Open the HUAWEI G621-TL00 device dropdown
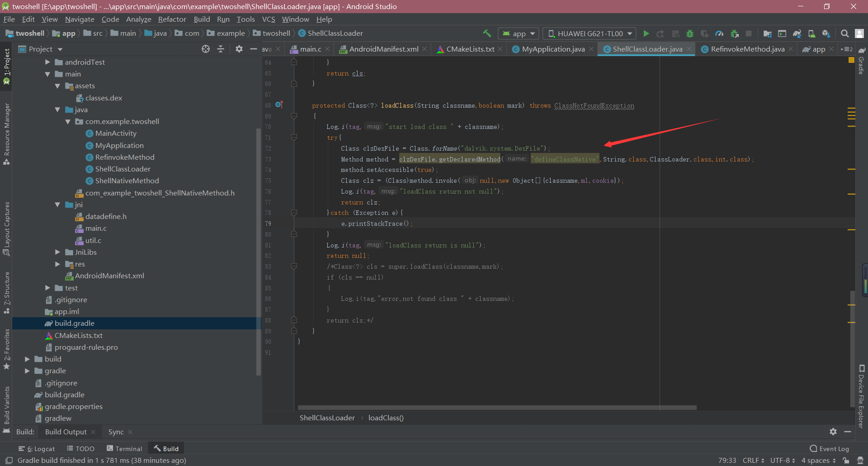868x466 pixels. [590, 33]
